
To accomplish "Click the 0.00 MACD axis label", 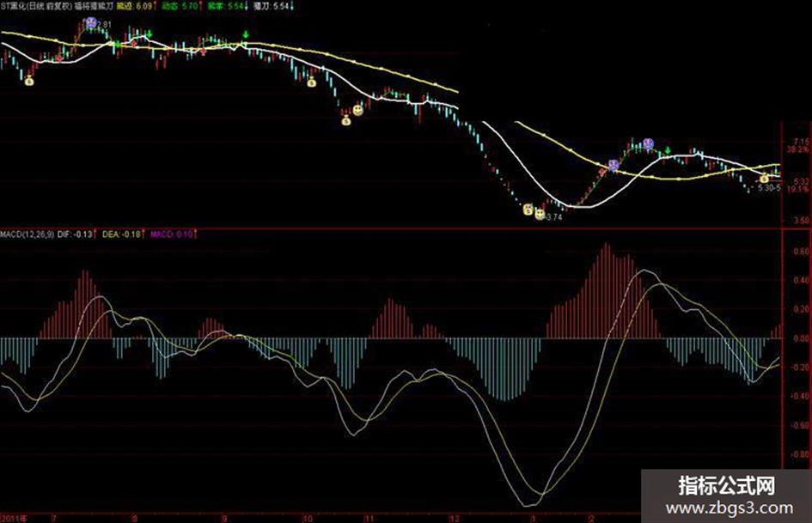I will point(801,338).
